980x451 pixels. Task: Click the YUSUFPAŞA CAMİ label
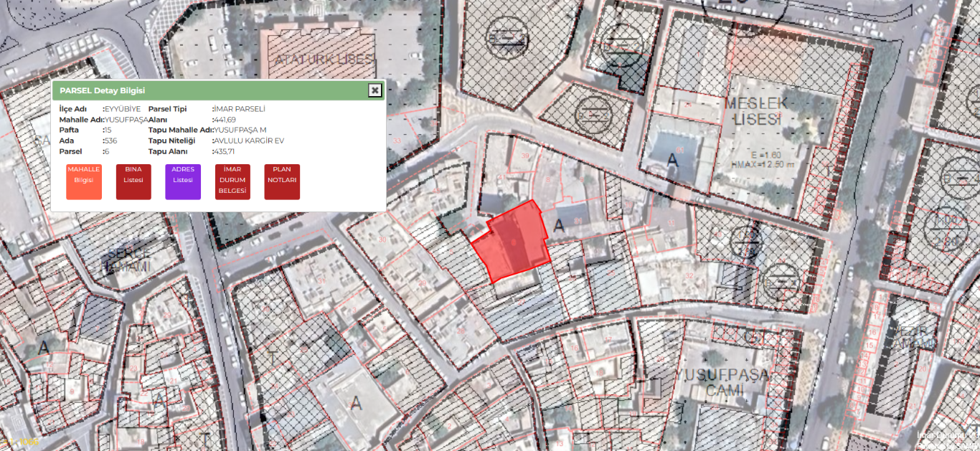(x=721, y=381)
